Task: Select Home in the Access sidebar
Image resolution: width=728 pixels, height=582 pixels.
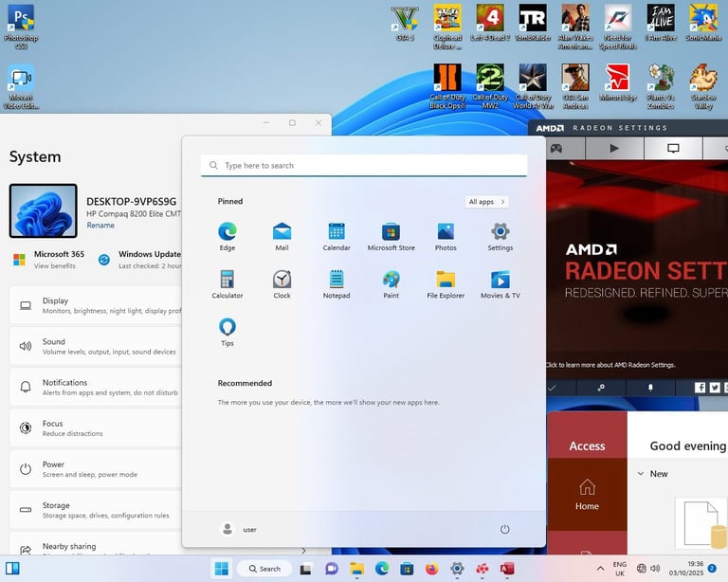Action: pyautogui.click(x=587, y=494)
